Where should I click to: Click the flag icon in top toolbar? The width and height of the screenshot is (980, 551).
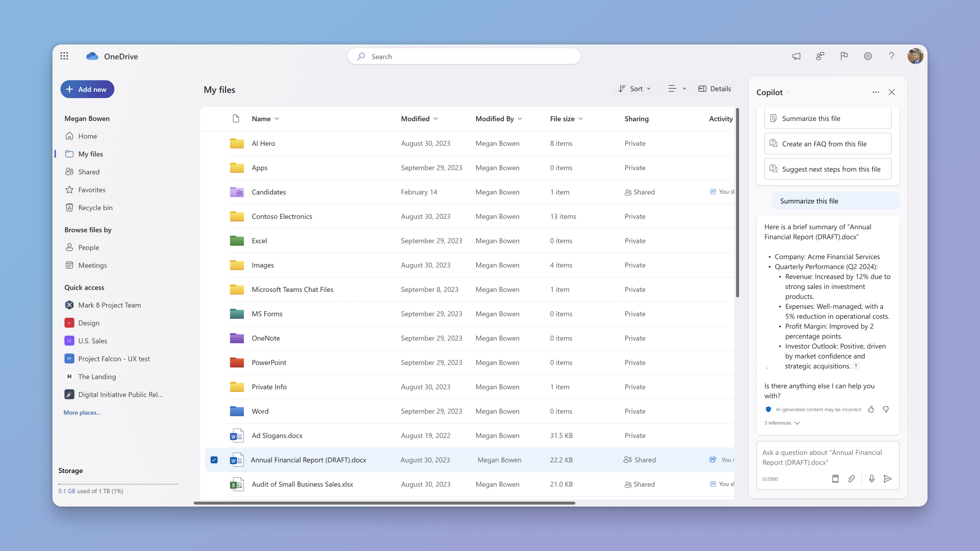tap(843, 56)
